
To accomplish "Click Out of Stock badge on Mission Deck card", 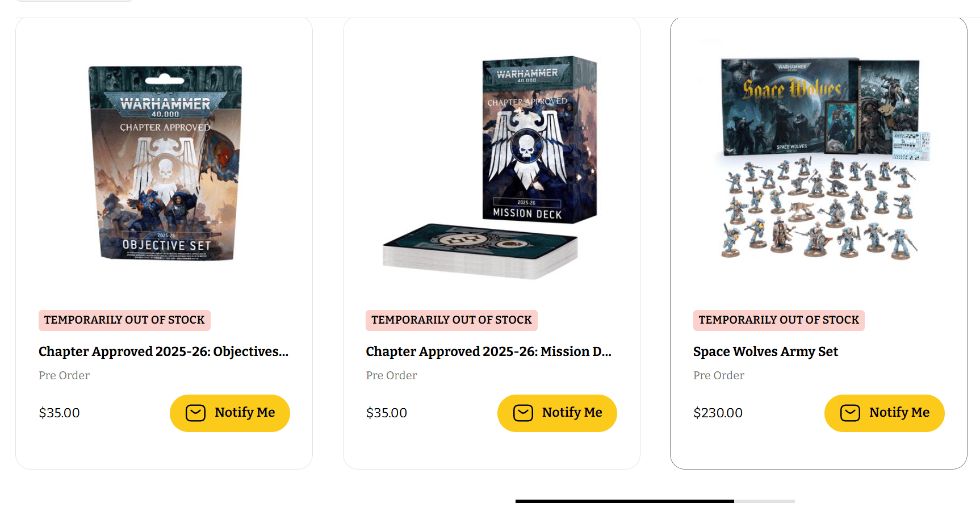I will pyautogui.click(x=451, y=320).
